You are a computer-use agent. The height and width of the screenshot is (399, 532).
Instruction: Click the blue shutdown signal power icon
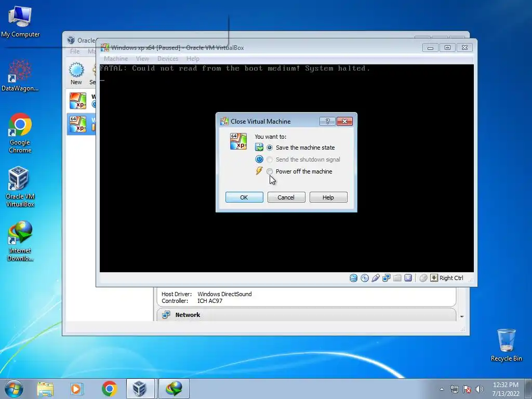coord(259,159)
